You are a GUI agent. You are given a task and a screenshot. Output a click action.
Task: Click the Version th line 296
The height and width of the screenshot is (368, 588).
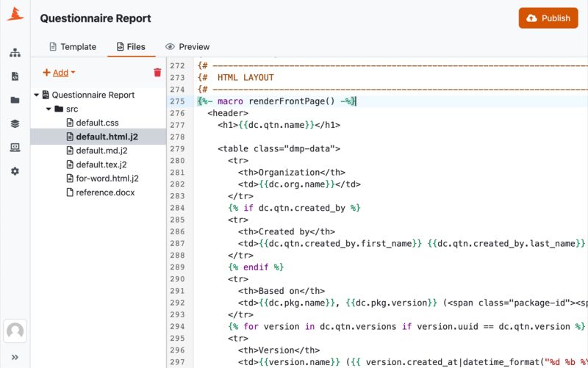point(279,350)
